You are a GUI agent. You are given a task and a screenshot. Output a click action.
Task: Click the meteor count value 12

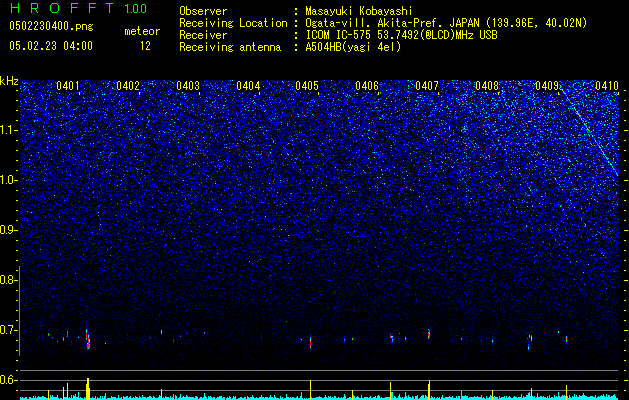(145, 46)
